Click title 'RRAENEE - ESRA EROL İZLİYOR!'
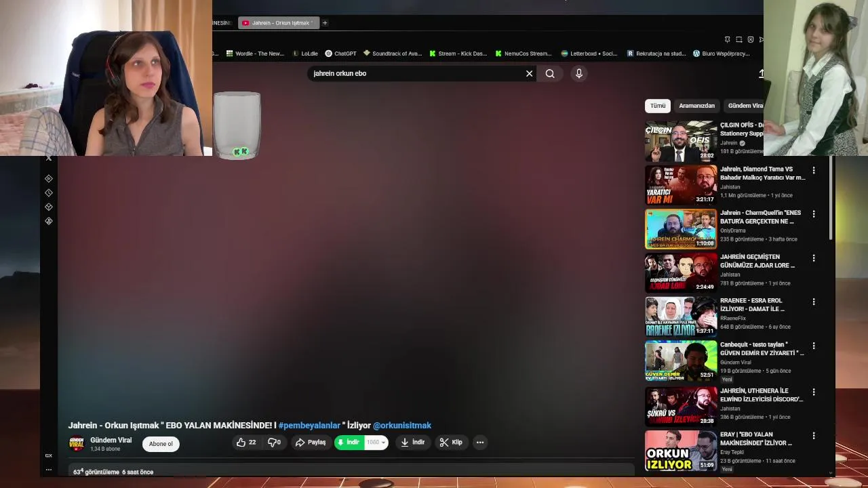The height and width of the screenshot is (488, 868). pyautogui.click(x=752, y=305)
